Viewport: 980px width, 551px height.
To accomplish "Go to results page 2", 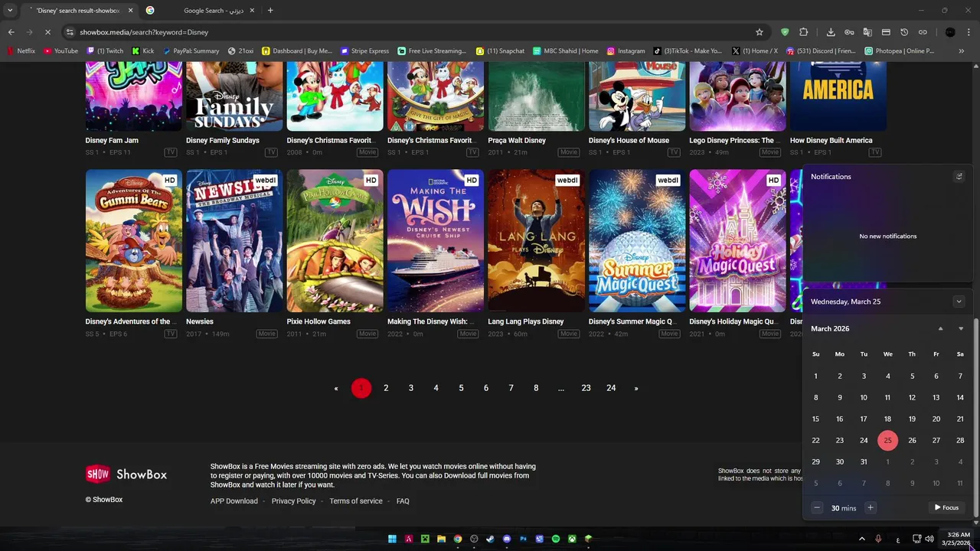I will click(386, 388).
